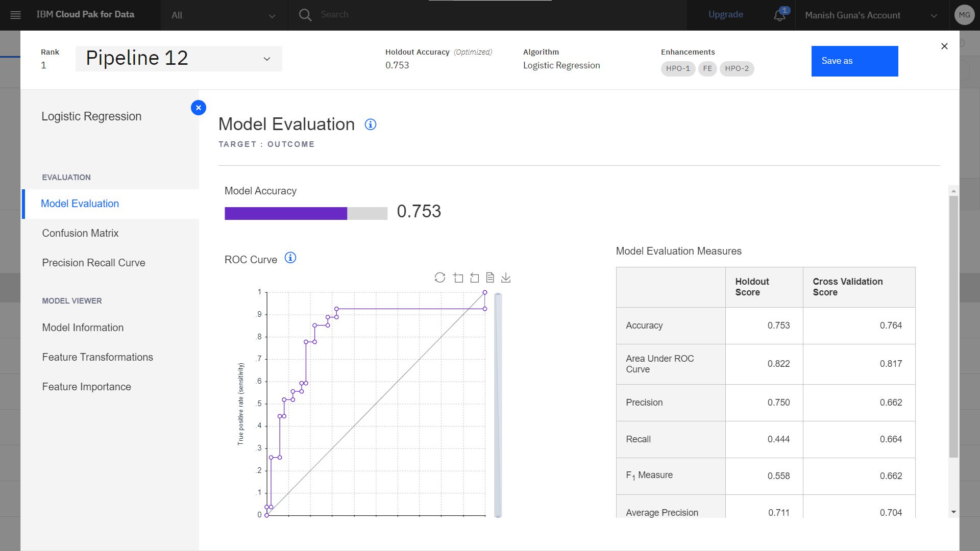Viewport: 980px width, 551px height.
Task: Open data view of ROC chart
Action: (490, 278)
